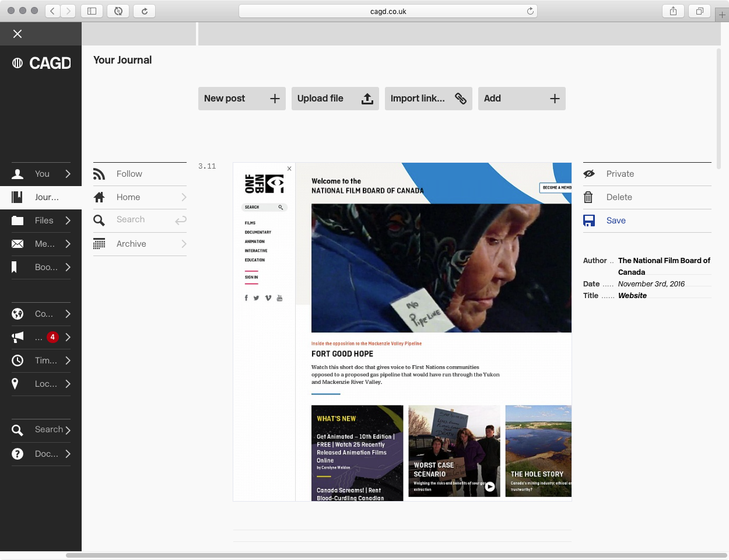729x560 pixels.
Task: Click the horizontal scrollbar at the bottom
Action: (397, 555)
